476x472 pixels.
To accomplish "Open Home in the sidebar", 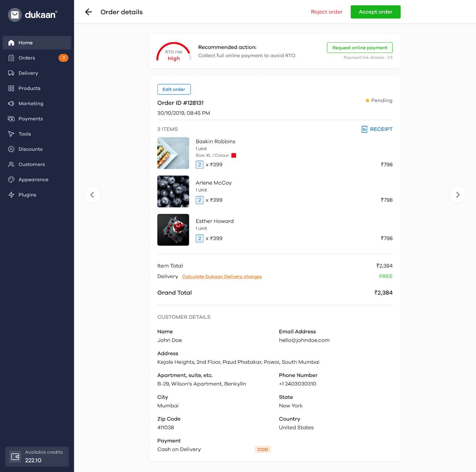I will [x=37, y=43].
